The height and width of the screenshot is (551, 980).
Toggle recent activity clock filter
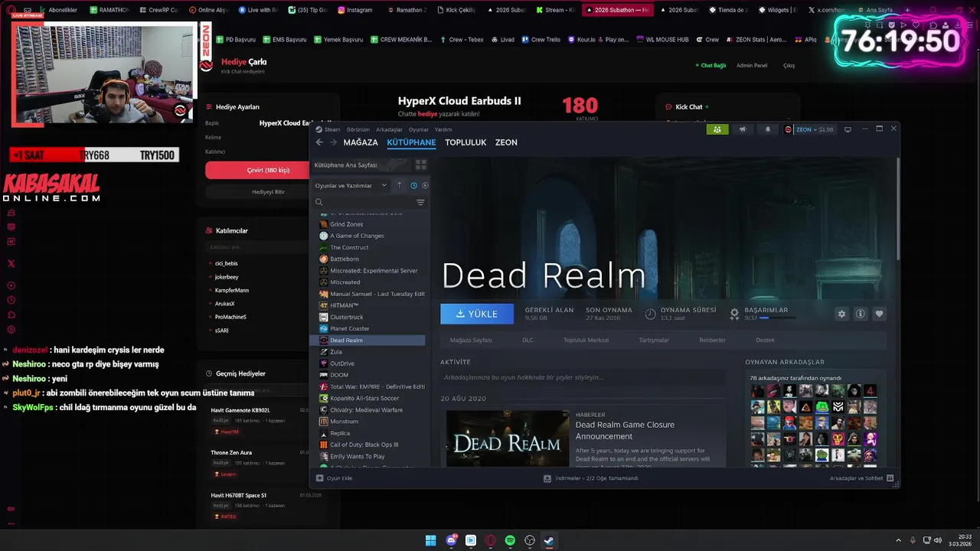413,185
